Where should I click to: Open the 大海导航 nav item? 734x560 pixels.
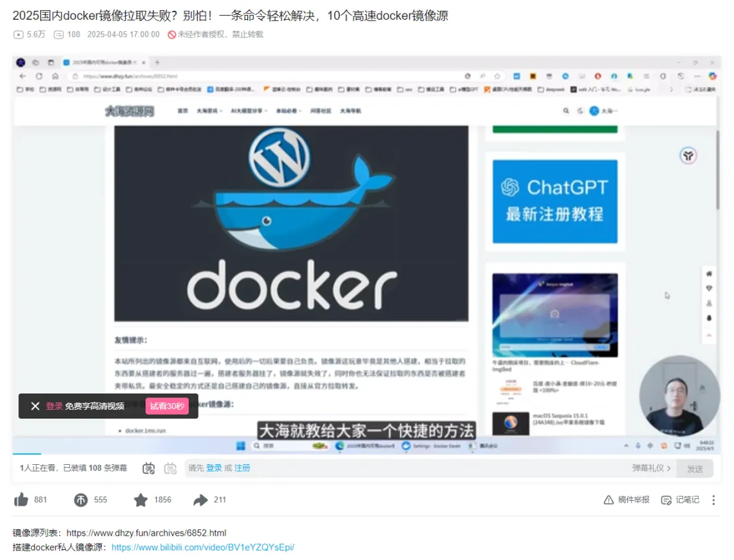(x=350, y=111)
